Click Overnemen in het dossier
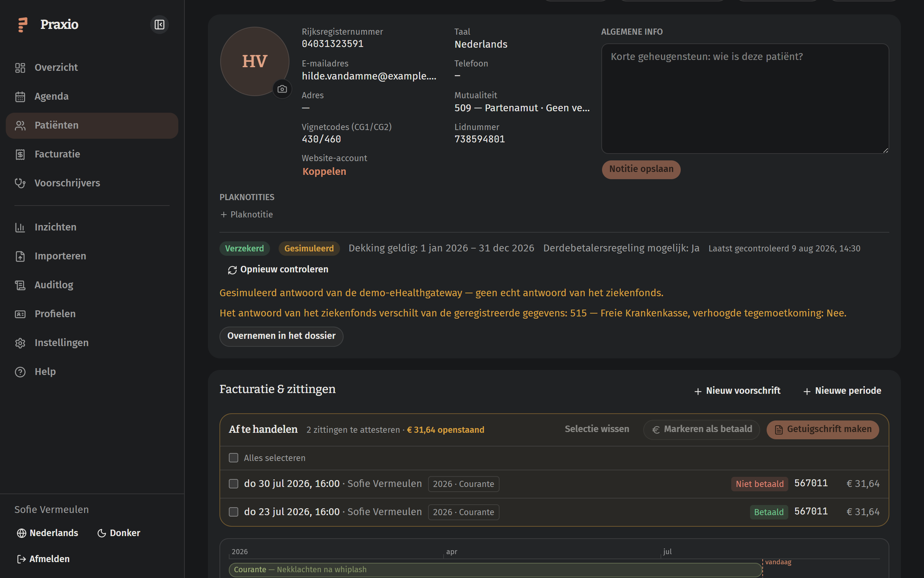The image size is (924, 578). [x=282, y=336]
